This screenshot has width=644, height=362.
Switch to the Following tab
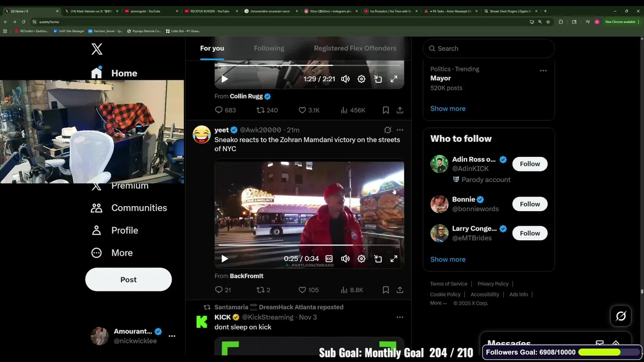[269, 48]
